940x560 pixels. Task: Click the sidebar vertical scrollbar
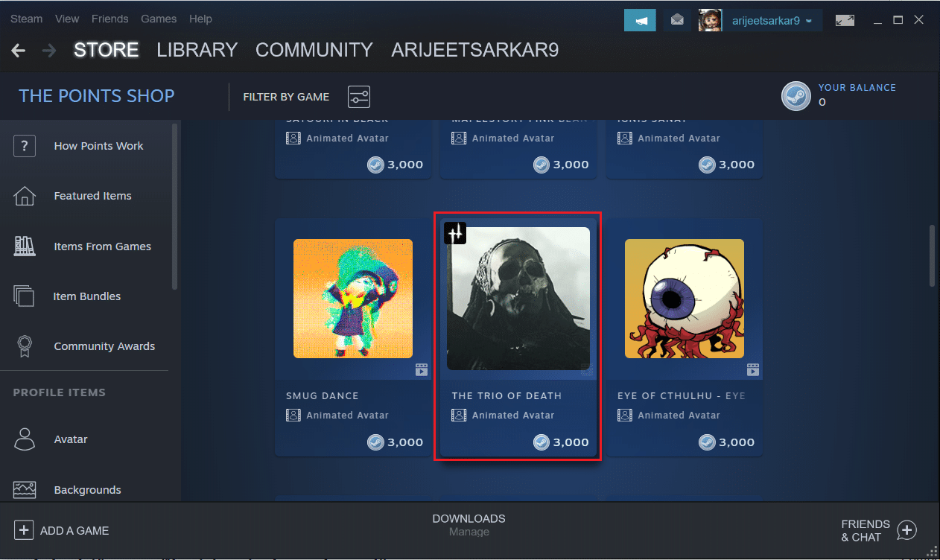[x=175, y=206]
